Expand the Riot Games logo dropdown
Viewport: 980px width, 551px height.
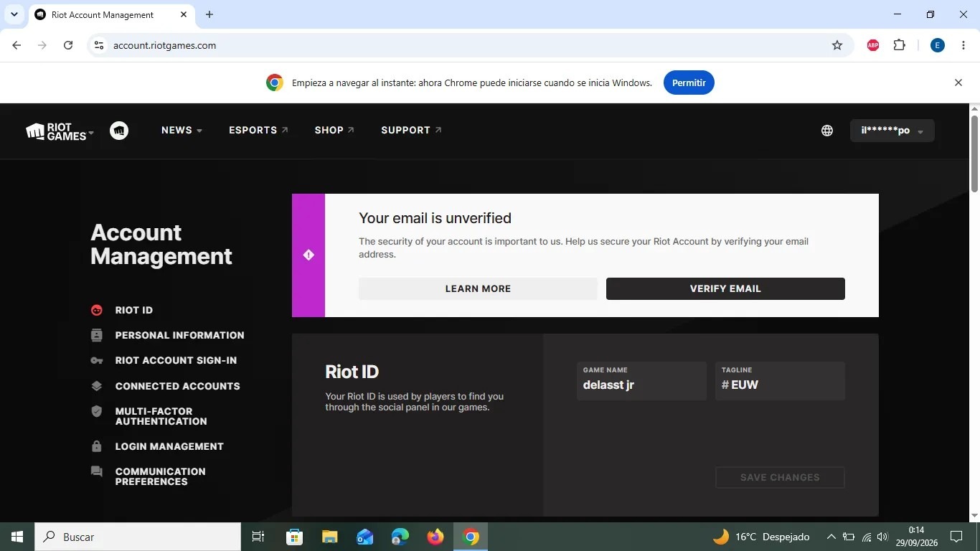60,131
